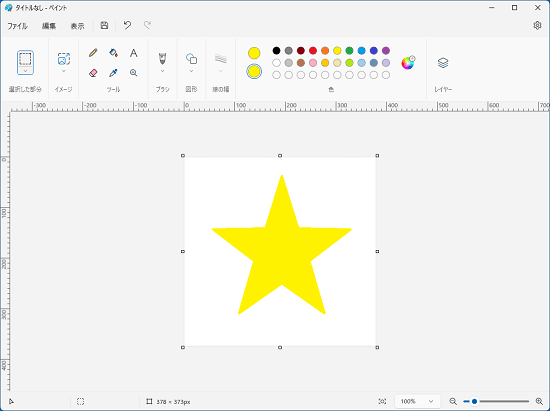Minimize the Paint window
The width and height of the screenshot is (550, 411).
492,8
